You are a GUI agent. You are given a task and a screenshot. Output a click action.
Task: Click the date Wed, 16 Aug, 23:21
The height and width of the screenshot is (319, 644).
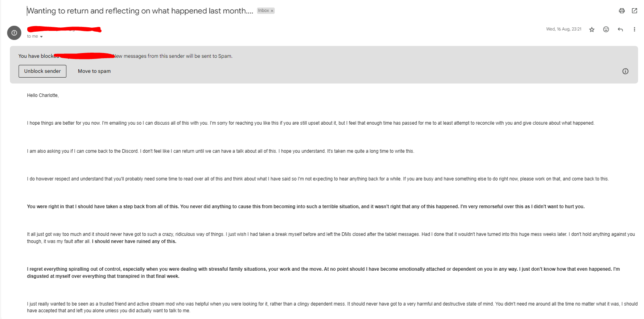point(564,29)
